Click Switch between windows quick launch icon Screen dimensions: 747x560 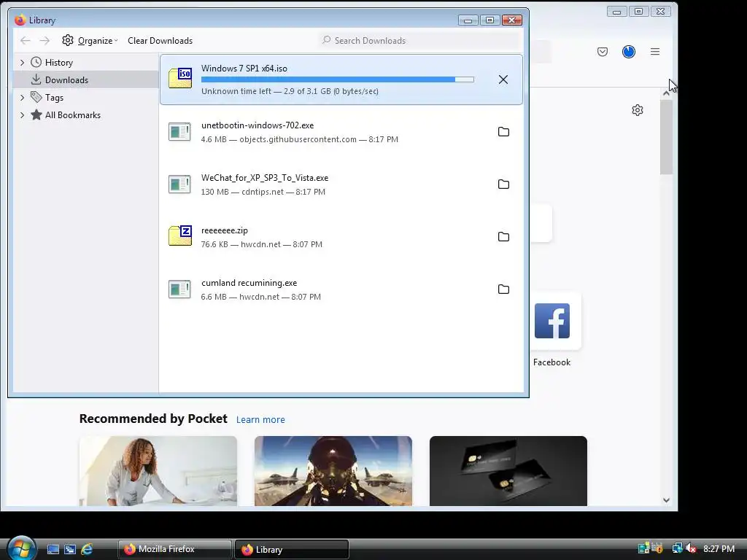tap(70, 549)
